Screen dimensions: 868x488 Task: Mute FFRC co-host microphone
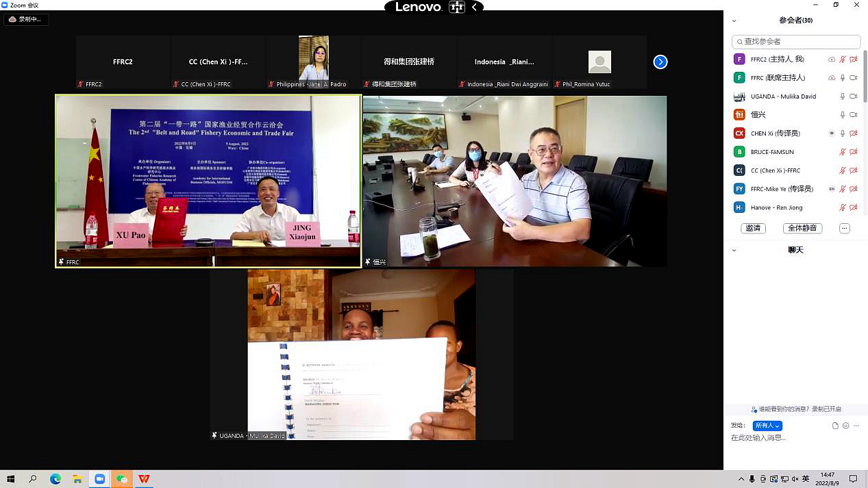[843, 78]
